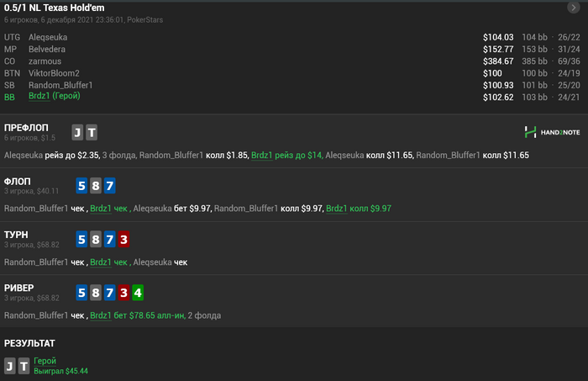588x381 pixels.
Task: Select the T hole card in preflop
Action: pyautogui.click(x=92, y=133)
